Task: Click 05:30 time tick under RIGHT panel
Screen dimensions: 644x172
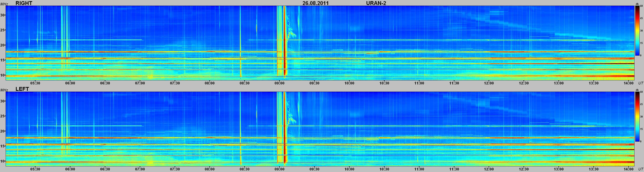Action: (x=35, y=83)
